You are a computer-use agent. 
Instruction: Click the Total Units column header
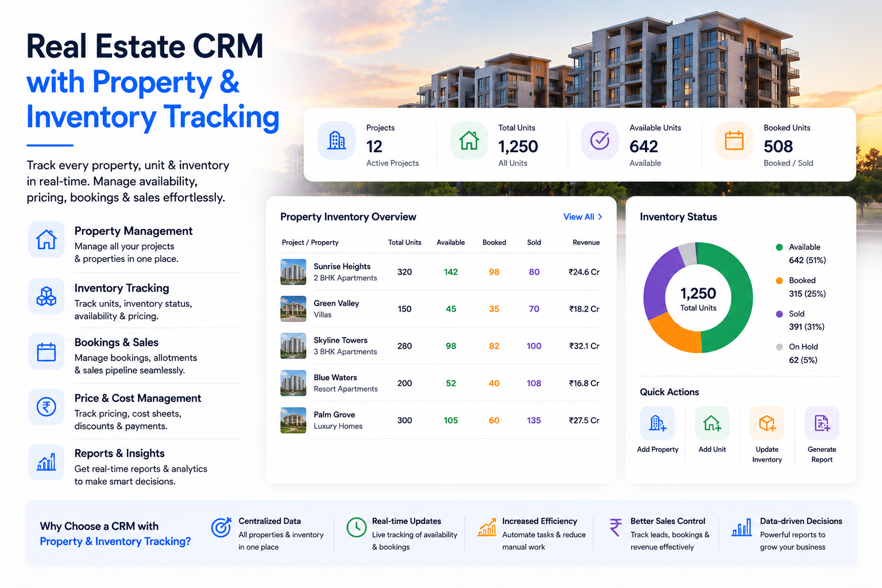405,242
